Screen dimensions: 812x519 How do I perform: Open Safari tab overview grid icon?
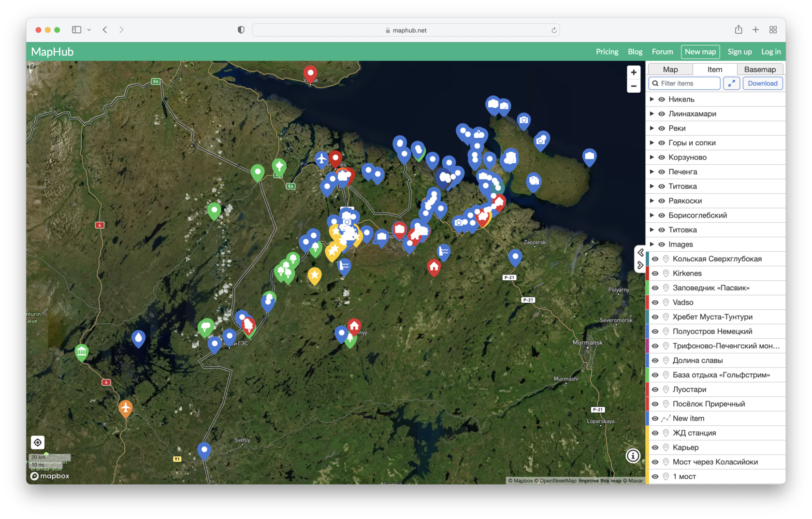(x=773, y=30)
